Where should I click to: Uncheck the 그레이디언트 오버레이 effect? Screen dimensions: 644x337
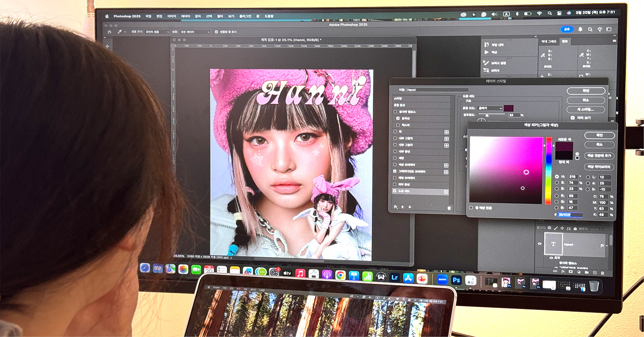click(x=395, y=172)
